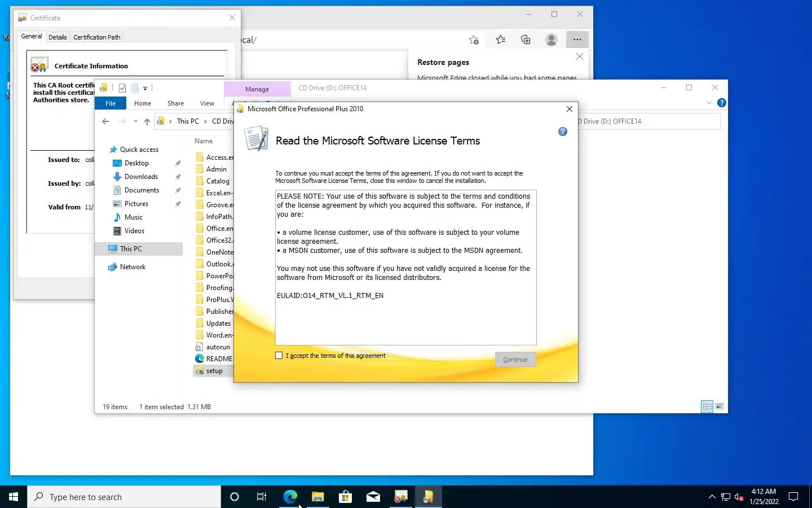Switch to large icons view layout
Screen dimensions: 812x508
pyautogui.click(x=720, y=406)
